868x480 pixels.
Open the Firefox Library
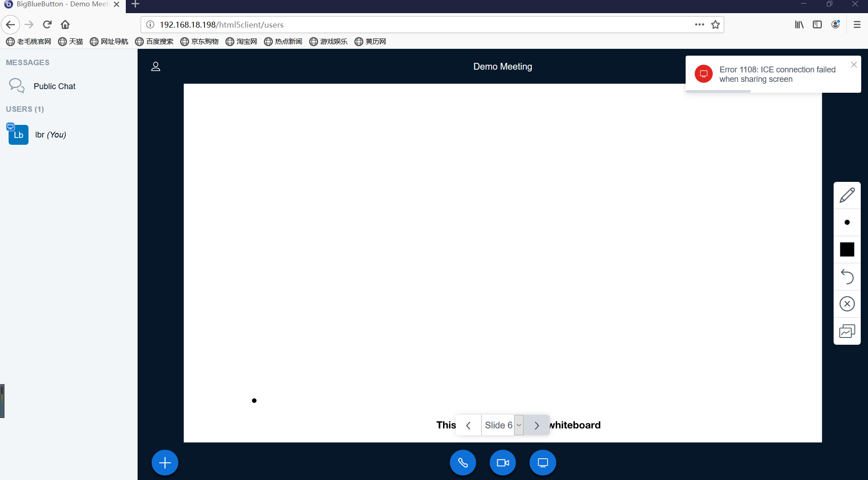799,24
